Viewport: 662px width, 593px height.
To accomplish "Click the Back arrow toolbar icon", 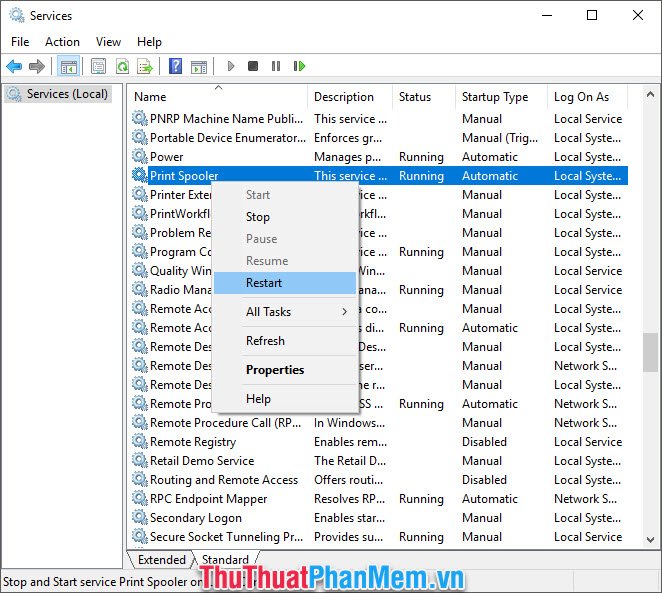I will 14,66.
